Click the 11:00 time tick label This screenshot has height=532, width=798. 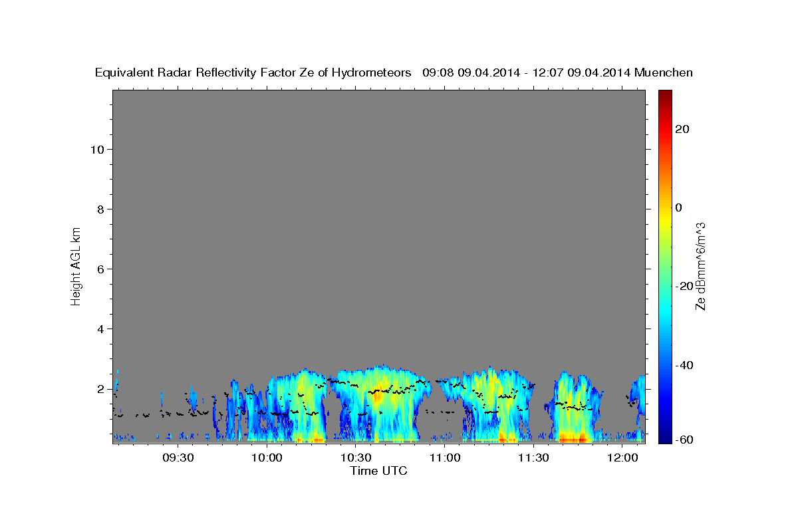[445, 458]
